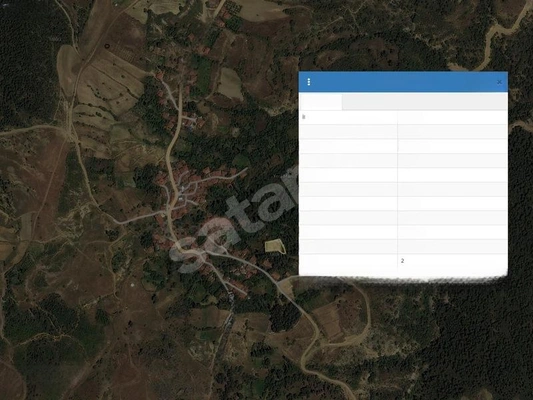Click the blue title bar of popup
This screenshot has height=400, width=533.
tap(403, 82)
